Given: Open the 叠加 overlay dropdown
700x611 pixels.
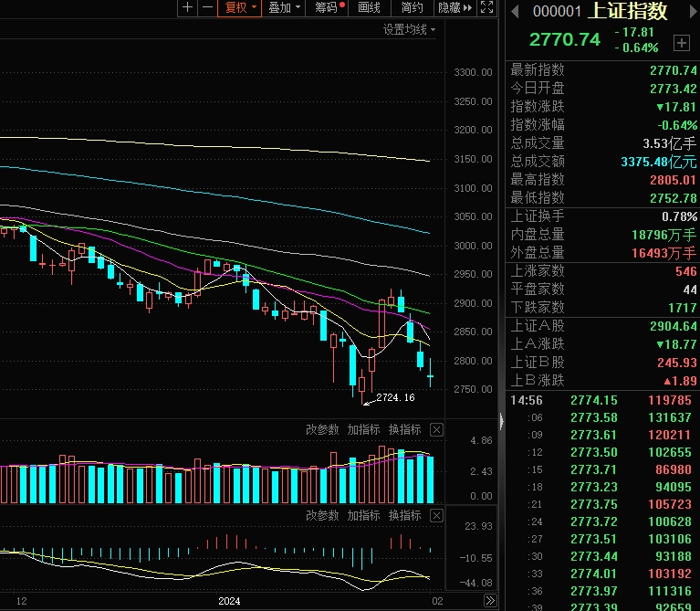Looking at the screenshot, I should click(x=284, y=8).
